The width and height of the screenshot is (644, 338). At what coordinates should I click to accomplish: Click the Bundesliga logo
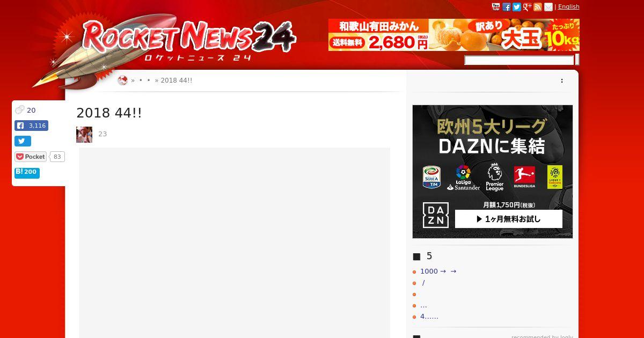[x=524, y=177]
